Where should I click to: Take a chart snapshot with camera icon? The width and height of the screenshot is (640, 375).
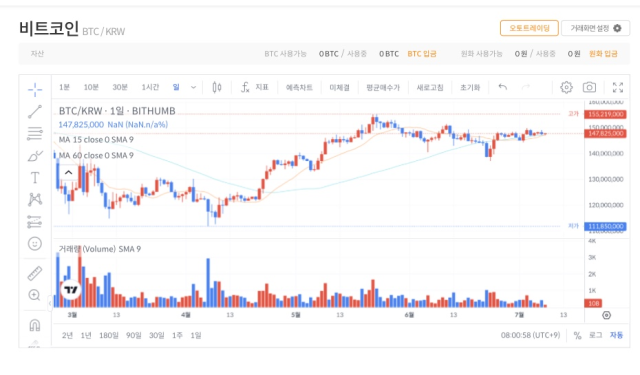pyautogui.click(x=589, y=87)
